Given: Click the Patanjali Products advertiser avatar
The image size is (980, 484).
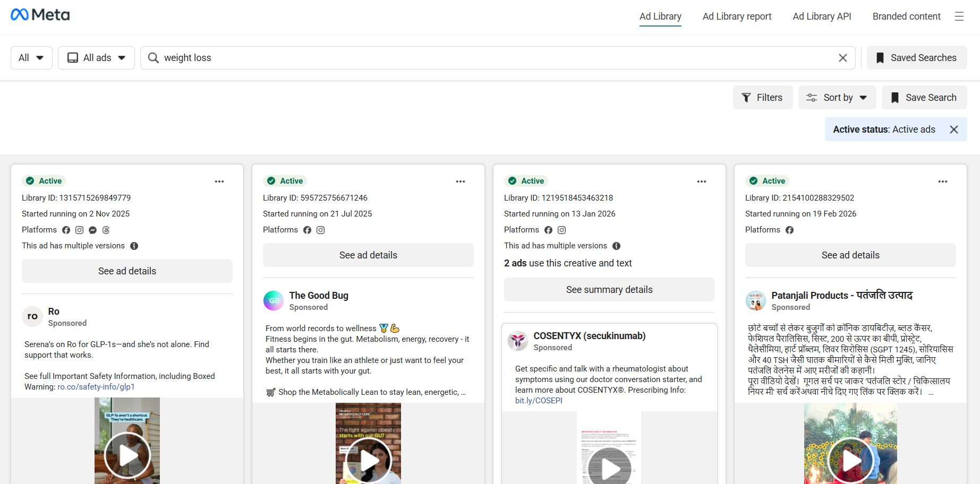Looking at the screenshot, I should 755,300.
